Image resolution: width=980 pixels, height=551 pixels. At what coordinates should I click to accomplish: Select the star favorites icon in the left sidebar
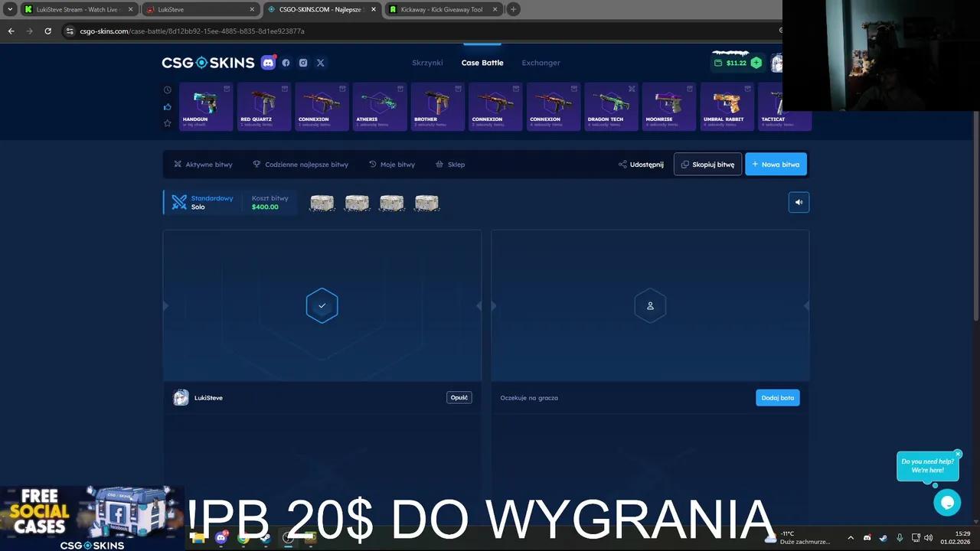(167, 123)
